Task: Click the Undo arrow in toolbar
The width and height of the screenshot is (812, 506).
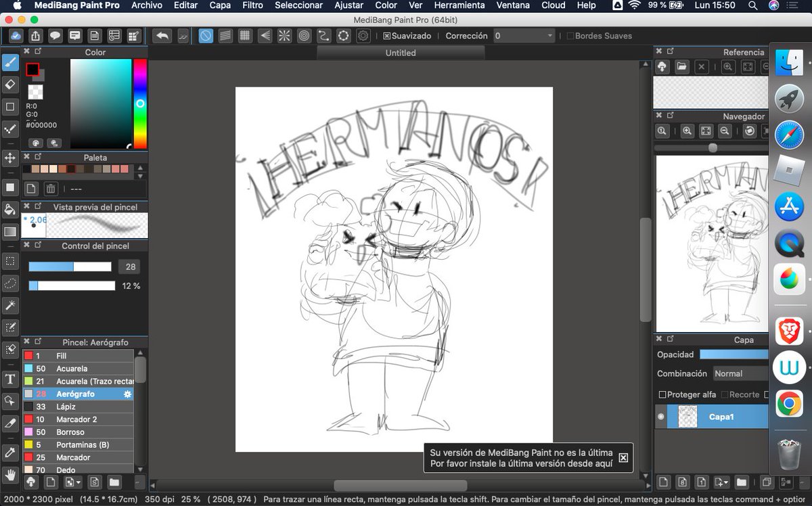Action: click(x=162, y=36)
